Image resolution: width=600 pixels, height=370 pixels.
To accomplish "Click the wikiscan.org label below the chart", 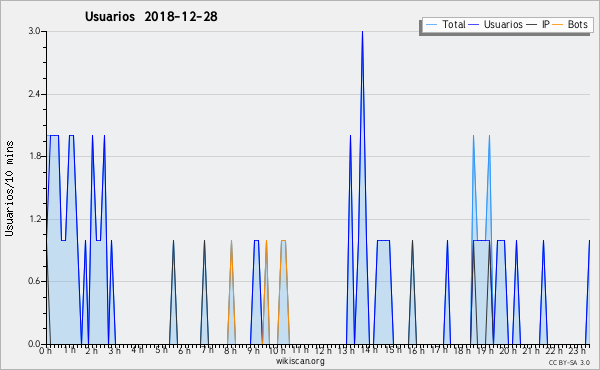I will (300, 361).
